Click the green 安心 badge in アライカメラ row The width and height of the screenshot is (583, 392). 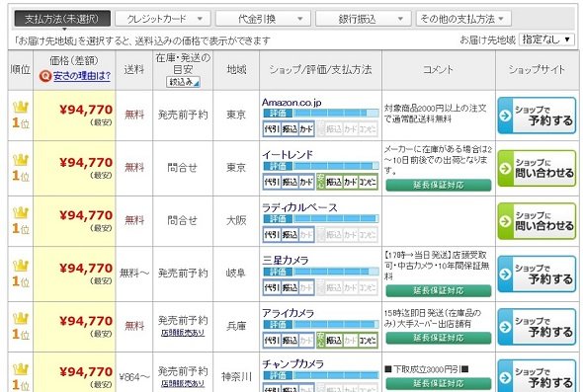click(x=321, y=340)
